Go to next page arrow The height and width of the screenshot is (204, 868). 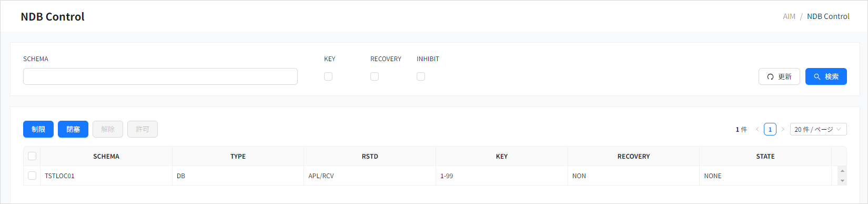(x=783, y=129)
